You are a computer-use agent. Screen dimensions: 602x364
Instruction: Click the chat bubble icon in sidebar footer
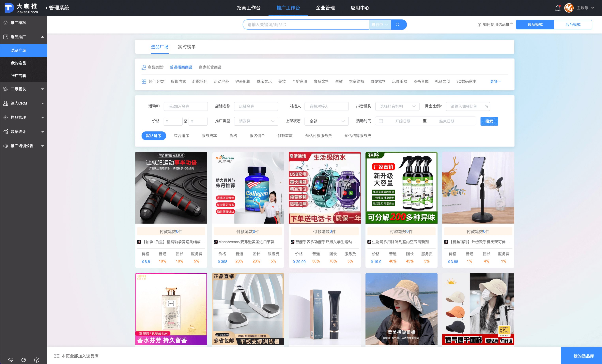(24, 360)
